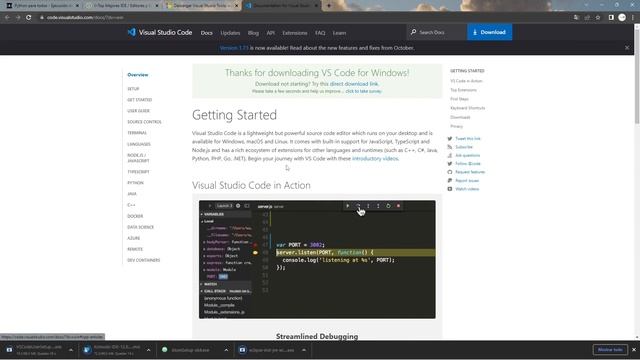Close the downloads bar
The height and width of the screenshot is (360, 640).
pyautogui.click(x=634, y=350)
